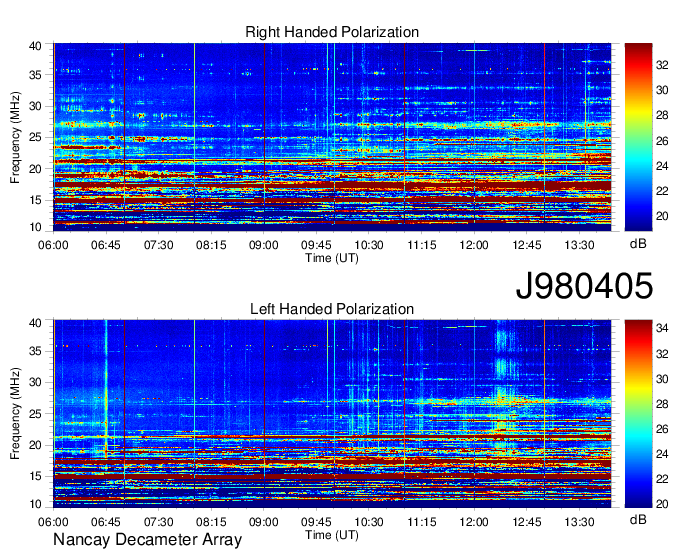The height and width of the screenshot is (552, 680).
Task: Click "Frequency (MHz)" label of Right Handed plot
Action: click(x=15, y=137)
